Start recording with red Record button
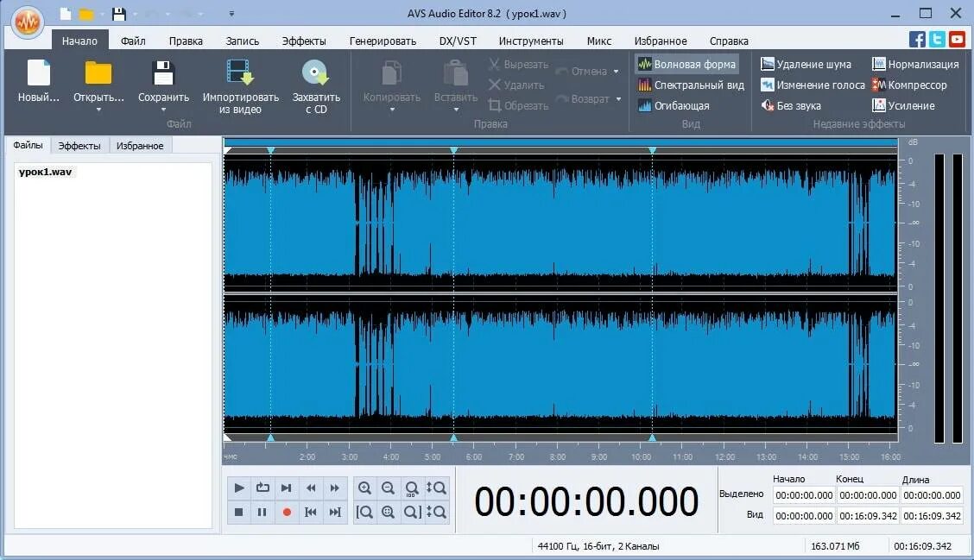The image size is (974, 560). (287, 513)
